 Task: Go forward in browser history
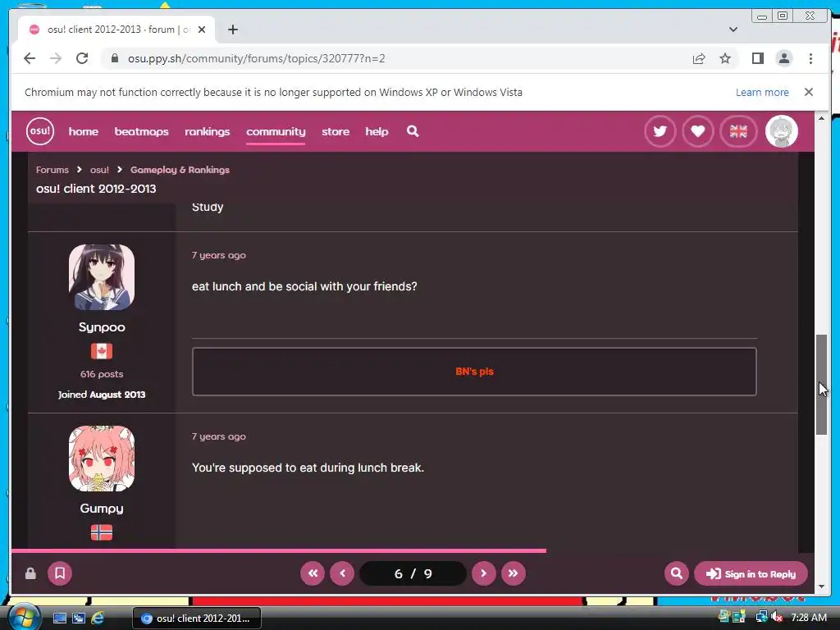click(x=56, y=58)
